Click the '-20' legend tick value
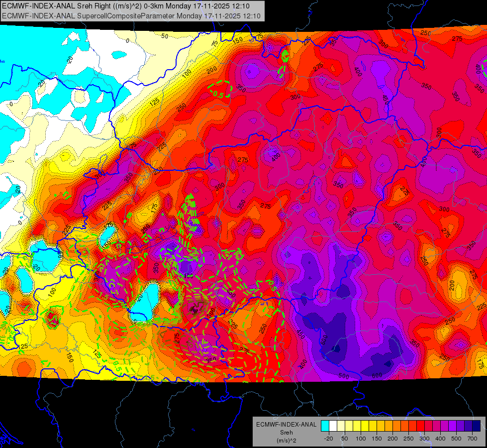 coord(329,439)
